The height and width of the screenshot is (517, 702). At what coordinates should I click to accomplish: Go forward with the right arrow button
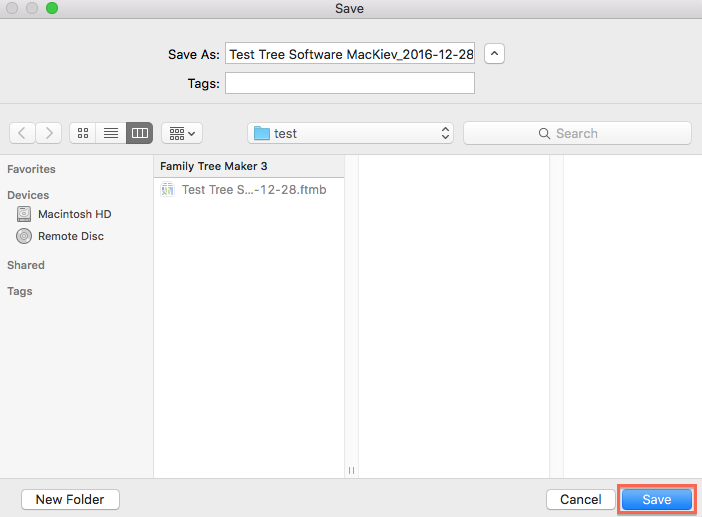(49, 133)
